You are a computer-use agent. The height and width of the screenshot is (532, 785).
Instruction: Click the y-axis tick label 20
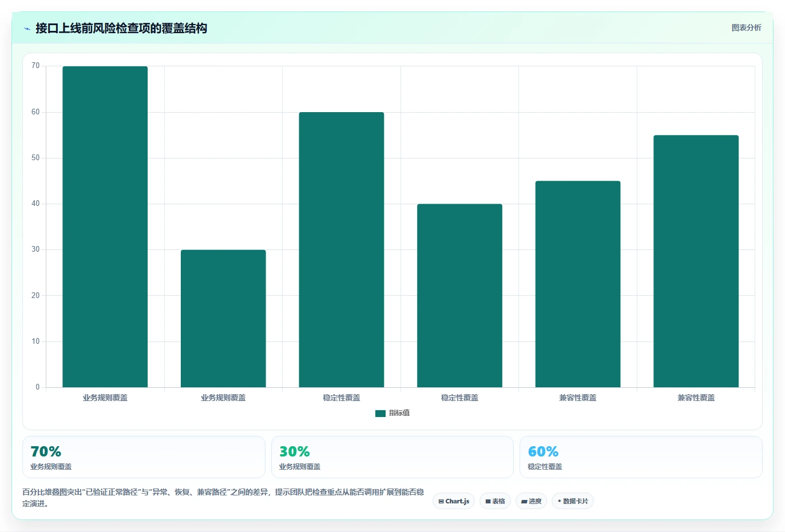(x=35, y=296)
